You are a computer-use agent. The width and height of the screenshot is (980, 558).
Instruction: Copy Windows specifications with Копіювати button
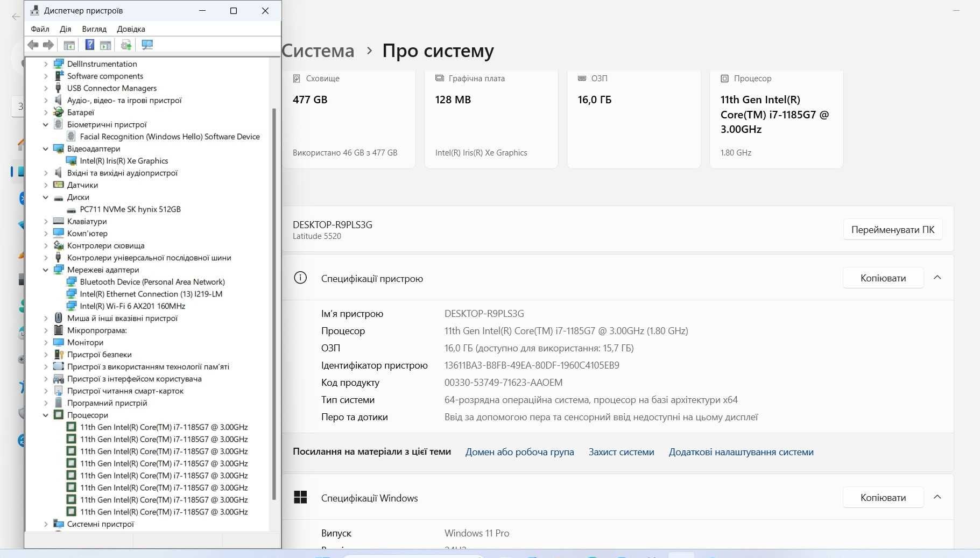883,498
